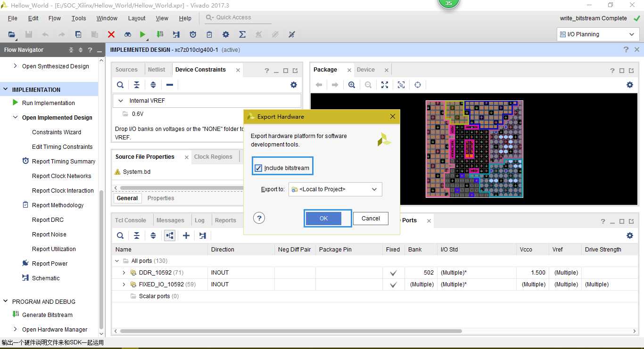Viewport: 644px width, 349px height.
Task: Expand Open Synthesized Design item
Action: click(15, 66)
